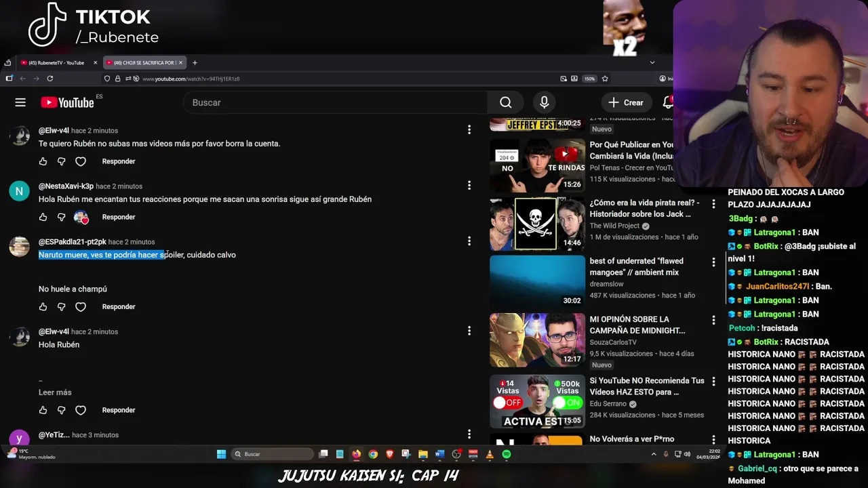Open options menu for @ESPakdla21-pt2pk comment

click(469, 241)
